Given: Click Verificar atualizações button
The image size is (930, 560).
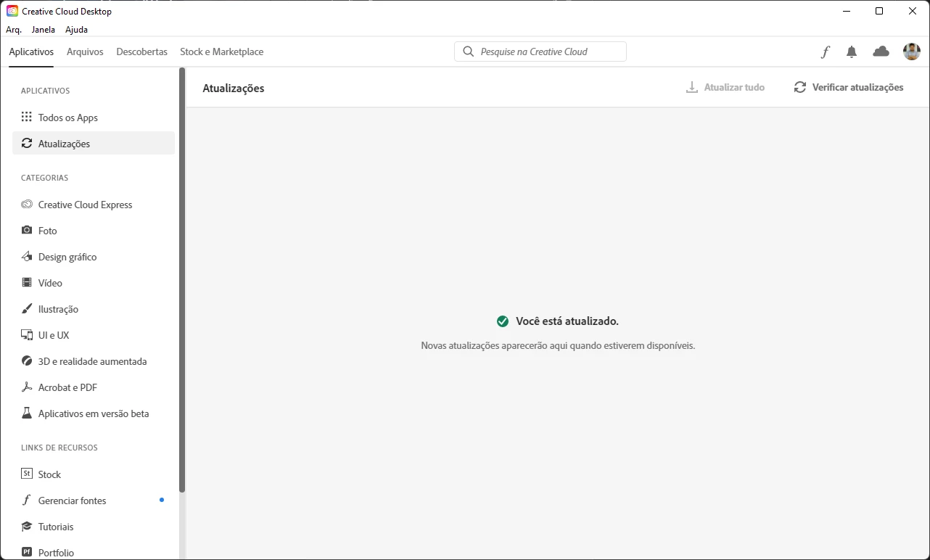Looking at the screenshot, I should pos(849,87).
